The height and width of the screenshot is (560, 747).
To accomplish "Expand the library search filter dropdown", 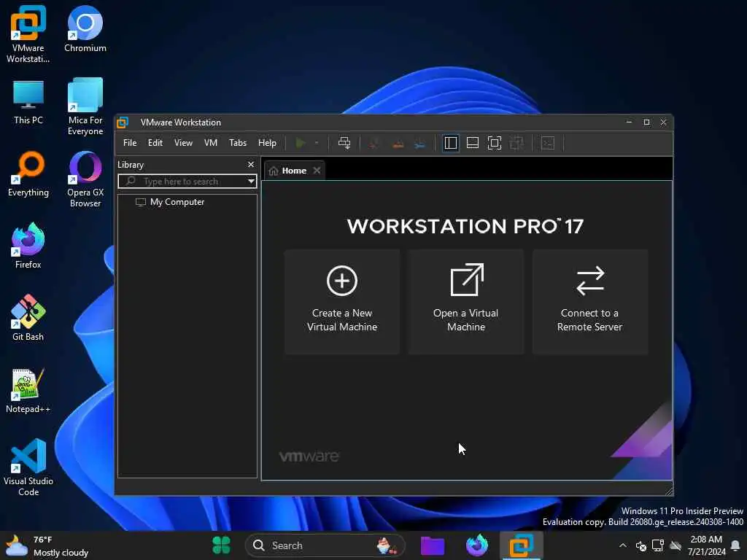I will click(251, 182).
